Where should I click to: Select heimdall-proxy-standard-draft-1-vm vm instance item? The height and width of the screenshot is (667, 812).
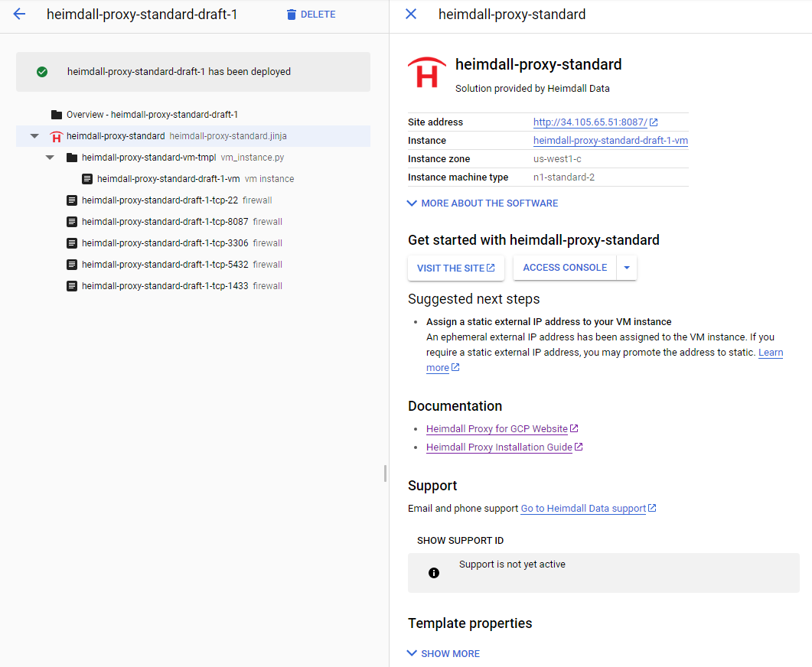pos(168,179)
